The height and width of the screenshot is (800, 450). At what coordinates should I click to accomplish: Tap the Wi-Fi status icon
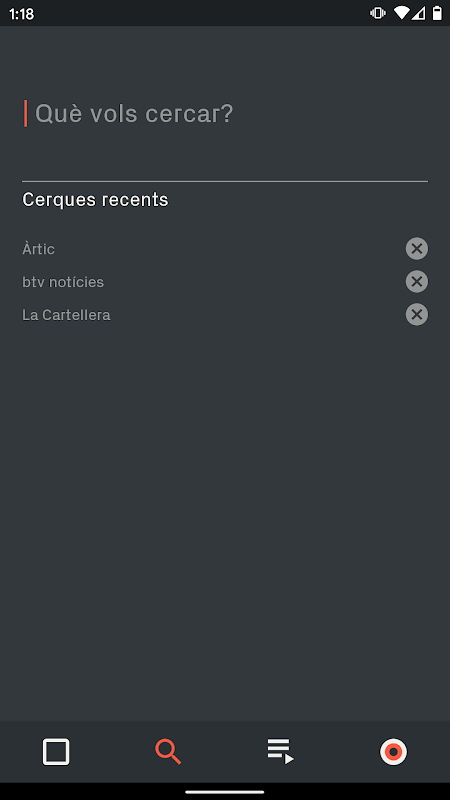point(401,13)
